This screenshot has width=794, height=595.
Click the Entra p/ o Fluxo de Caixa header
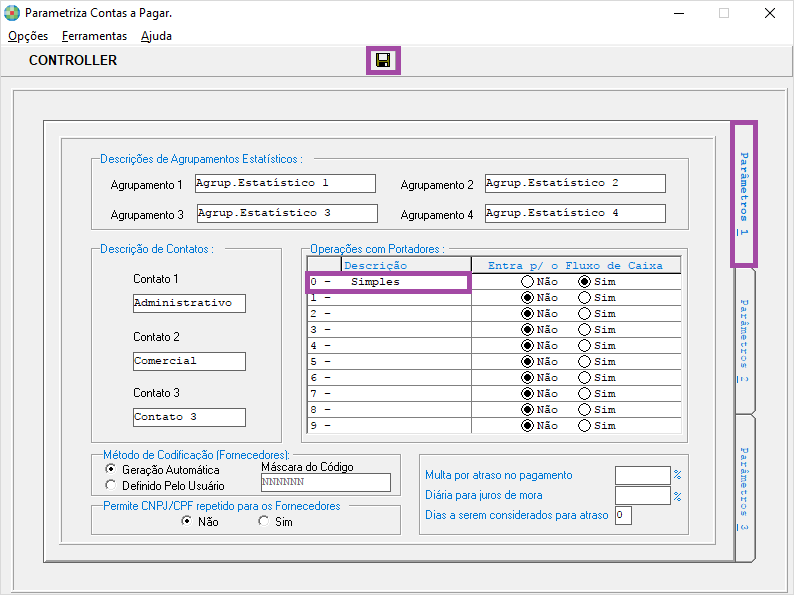pos(576,265)
